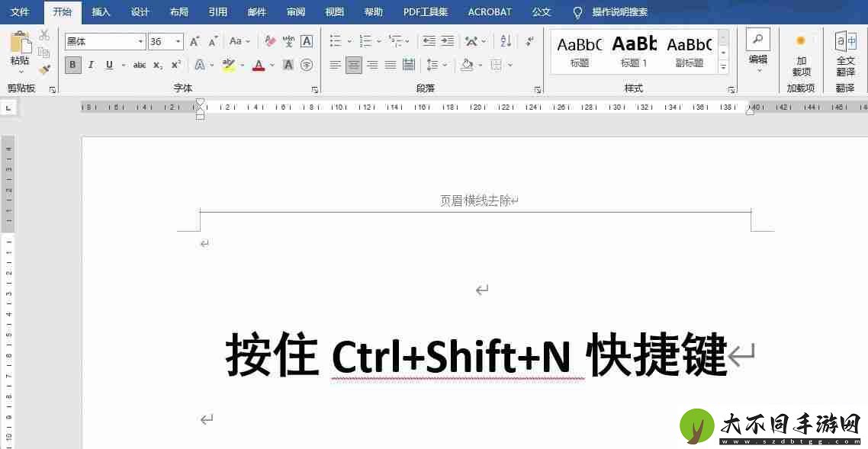Click the Copy icon in clipboard group

[x=44, y=53]
